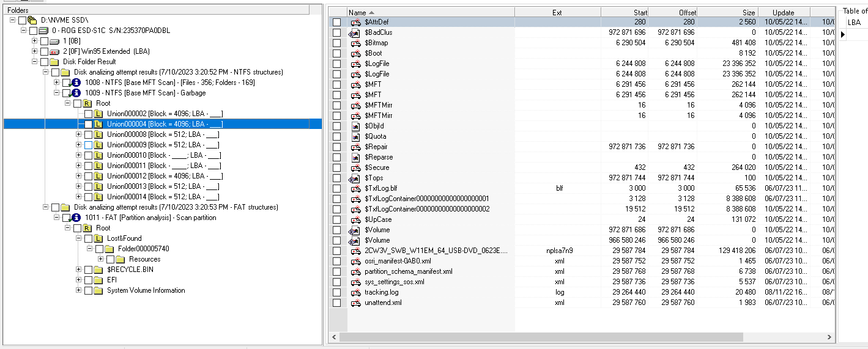
Task: Sort by the Update column header
Action: click(x=784, y=12)
